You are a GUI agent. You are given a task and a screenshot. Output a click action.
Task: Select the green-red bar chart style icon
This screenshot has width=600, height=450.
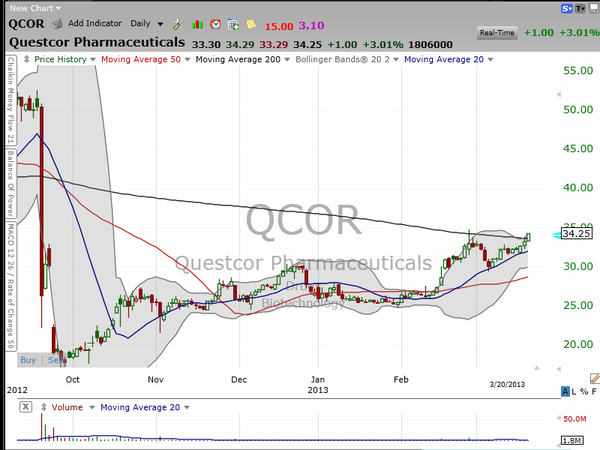pos(197,25)
